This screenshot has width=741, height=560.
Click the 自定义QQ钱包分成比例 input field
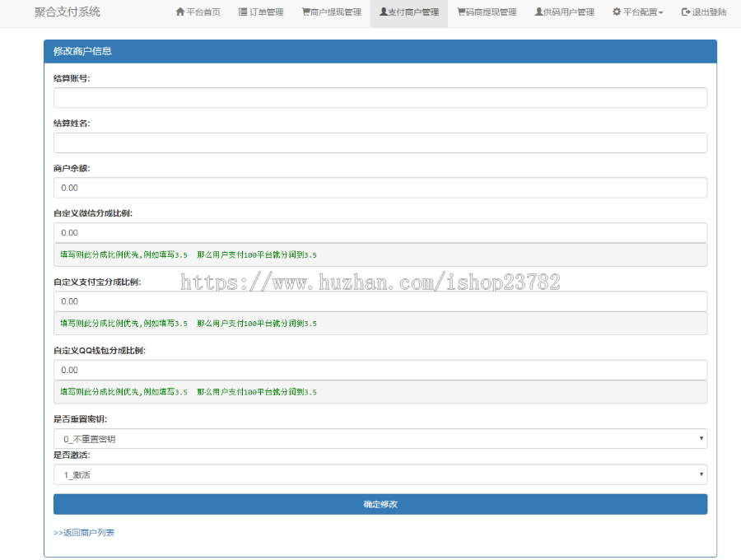380,370
